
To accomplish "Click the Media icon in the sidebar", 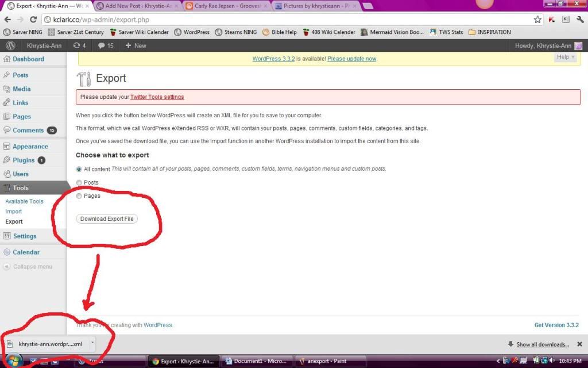I will (x=7, y=89).
